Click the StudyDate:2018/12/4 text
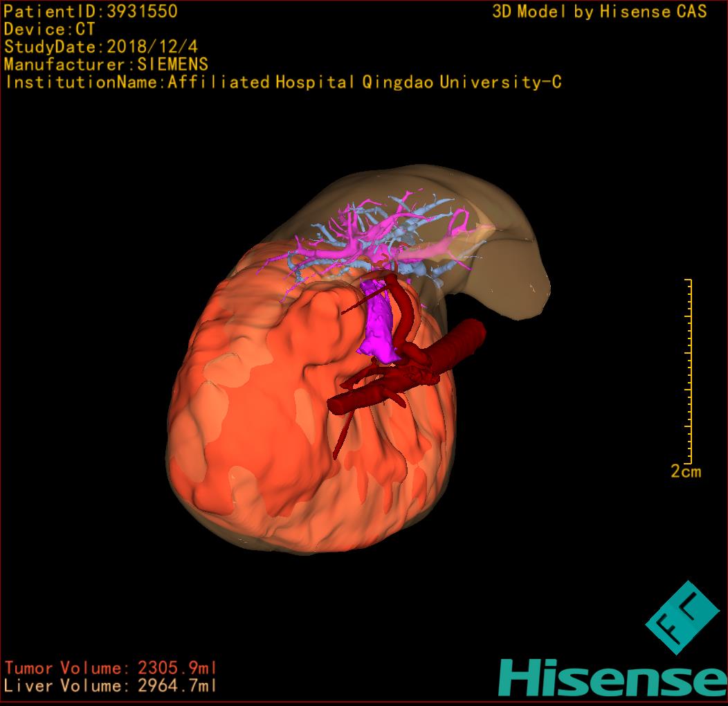Viewport: 728px width, 706px height. click(x=101, y=47)
